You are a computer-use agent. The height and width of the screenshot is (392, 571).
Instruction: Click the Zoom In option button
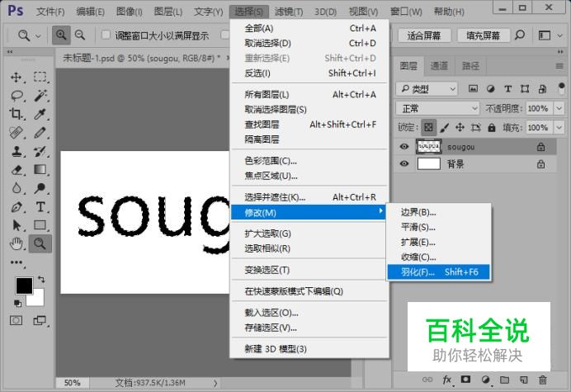click(x=61, y=35)
